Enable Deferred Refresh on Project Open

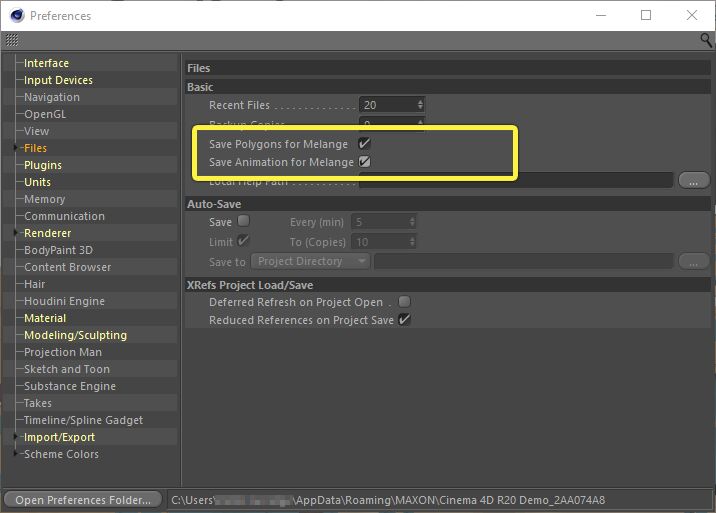tap(404, 302)
